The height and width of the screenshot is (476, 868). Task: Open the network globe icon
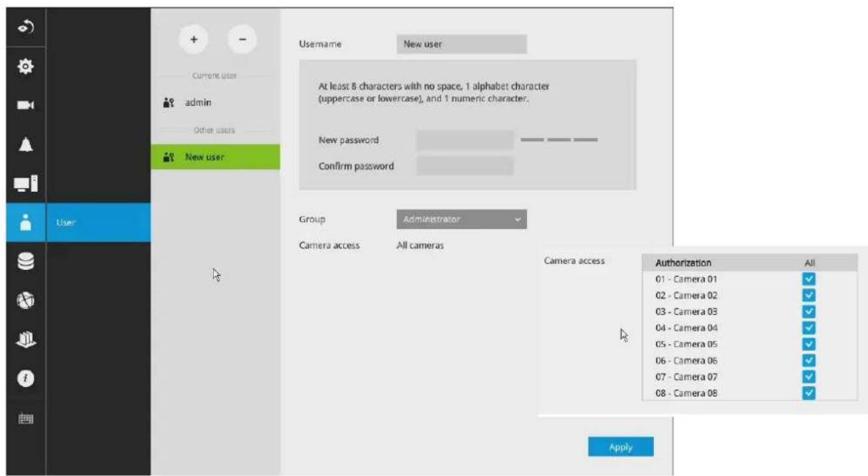point(26,300)
